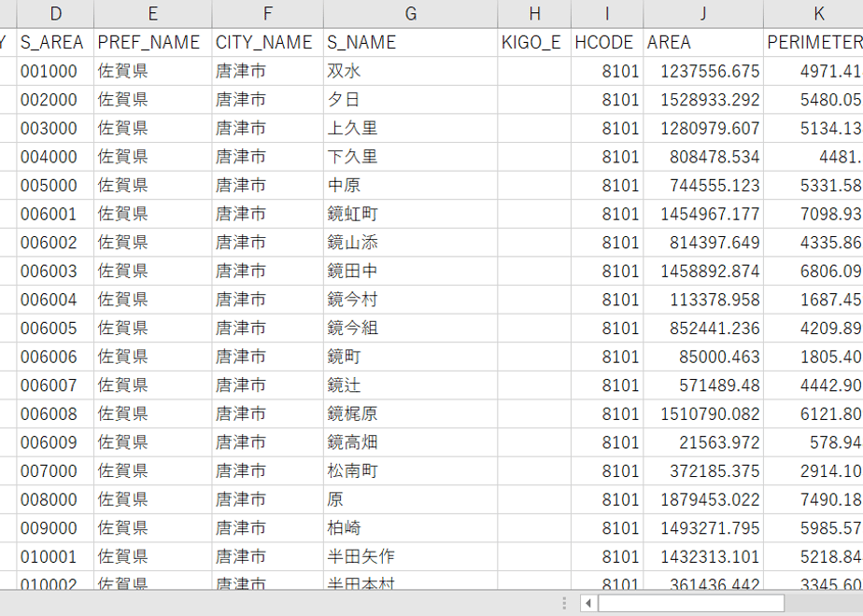
Task: Click the S_NAME cell 鏡虹町
Action: (x=411, y=214)
